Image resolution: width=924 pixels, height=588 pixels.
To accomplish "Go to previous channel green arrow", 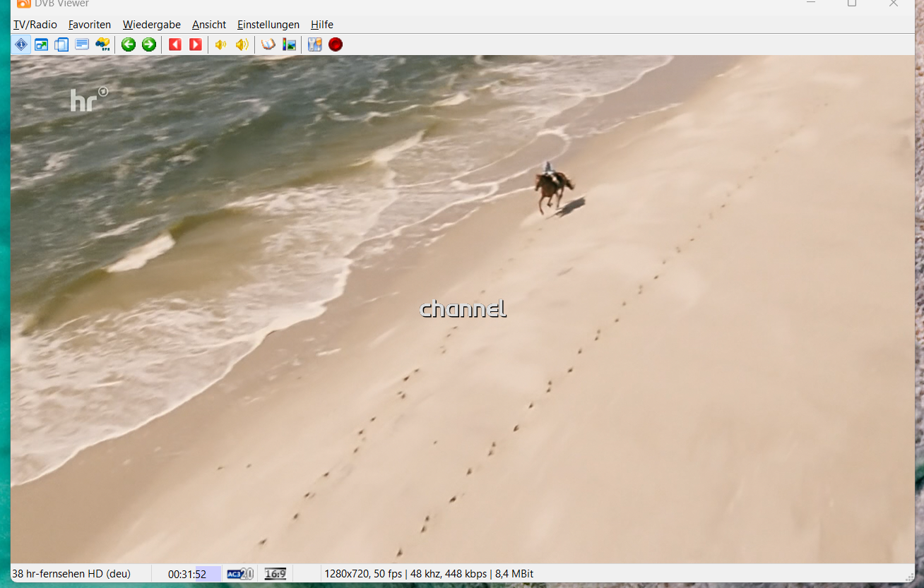I will (128, 44).
